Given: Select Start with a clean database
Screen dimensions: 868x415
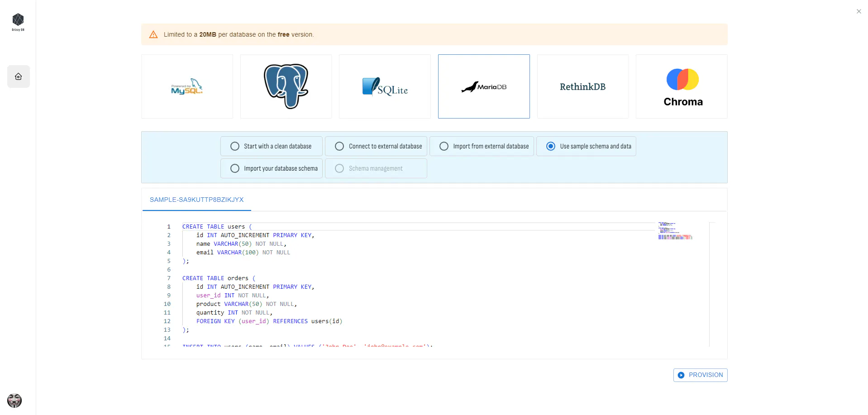Looking at the screenshot, I should (x=272, y=146).
